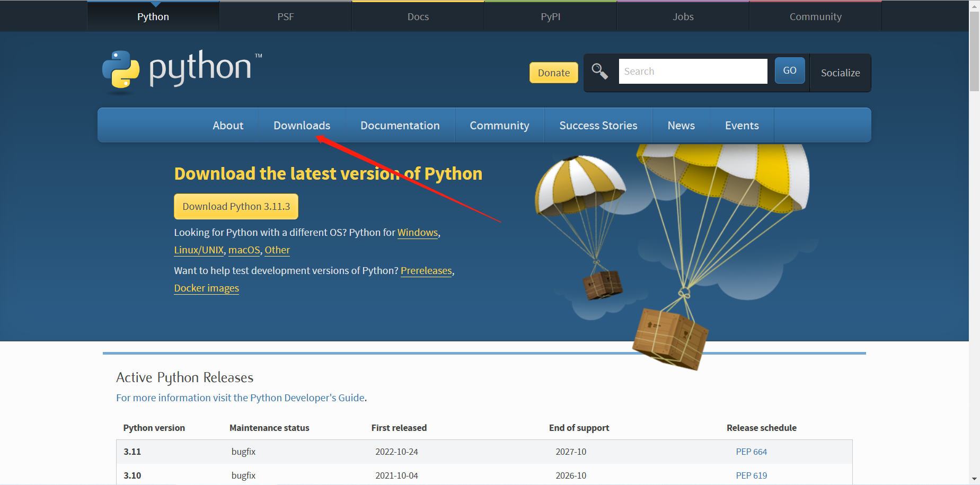980x485 pixels.
Task: Click the scrollbar down arrow
Action: coord(974,479)
